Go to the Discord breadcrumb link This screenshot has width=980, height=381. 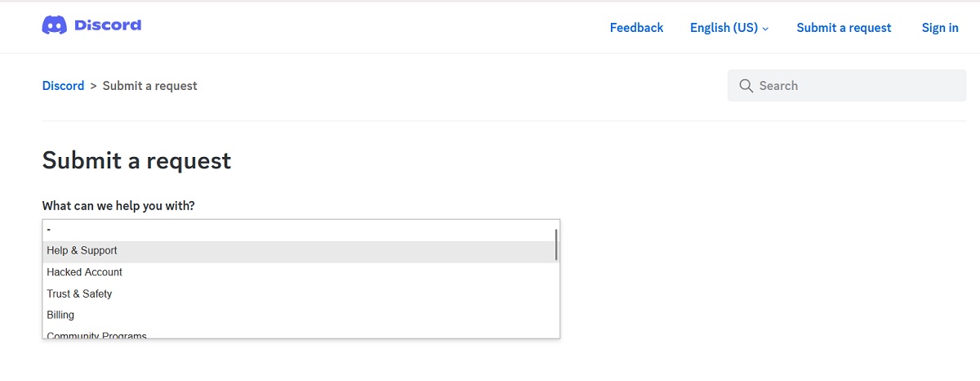63,86
